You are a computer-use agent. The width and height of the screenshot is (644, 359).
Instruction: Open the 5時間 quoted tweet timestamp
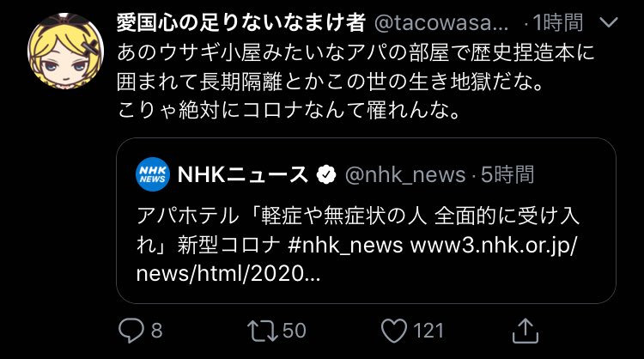[507, 174]
